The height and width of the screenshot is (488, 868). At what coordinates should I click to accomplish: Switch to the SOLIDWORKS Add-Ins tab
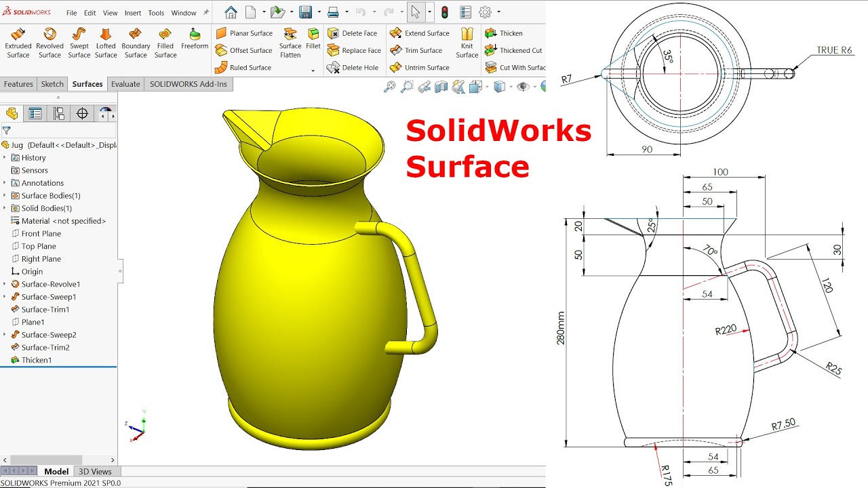tap(189, 84)
